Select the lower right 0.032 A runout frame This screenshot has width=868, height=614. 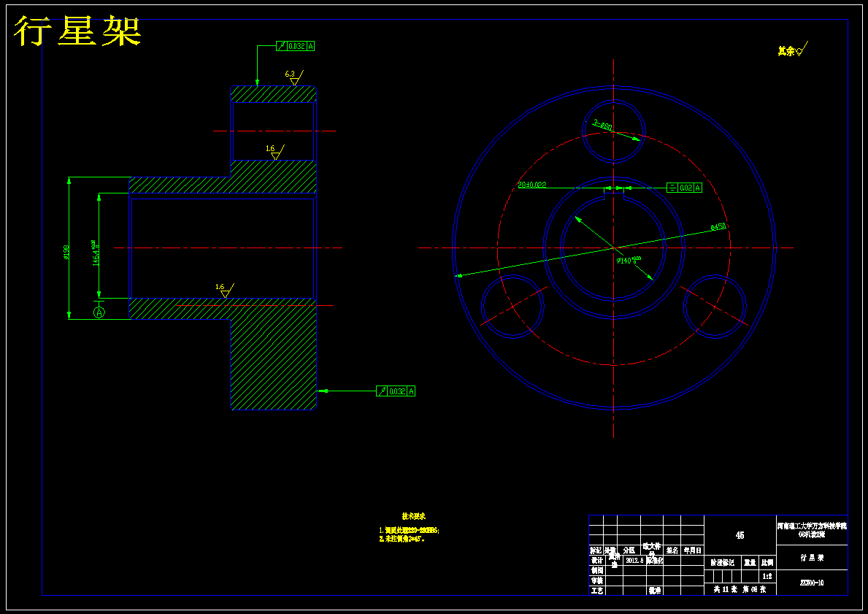[396, 391]
